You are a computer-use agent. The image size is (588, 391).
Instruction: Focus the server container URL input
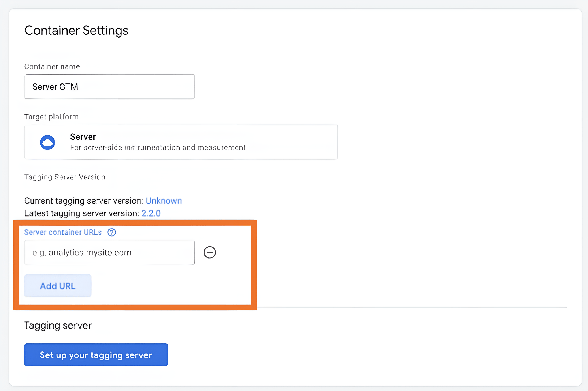point(109,252)
